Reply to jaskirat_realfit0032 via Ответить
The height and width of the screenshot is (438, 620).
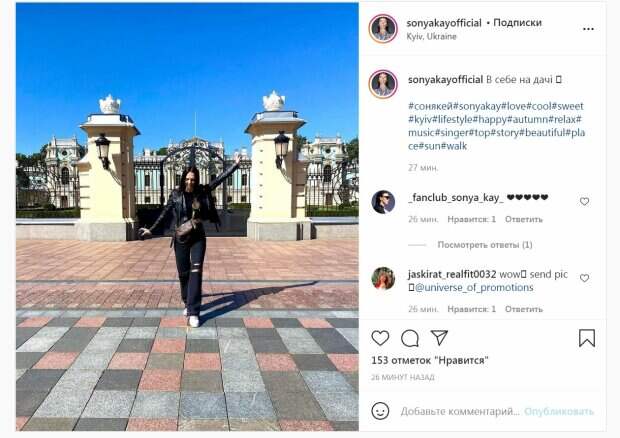[524, 309]
